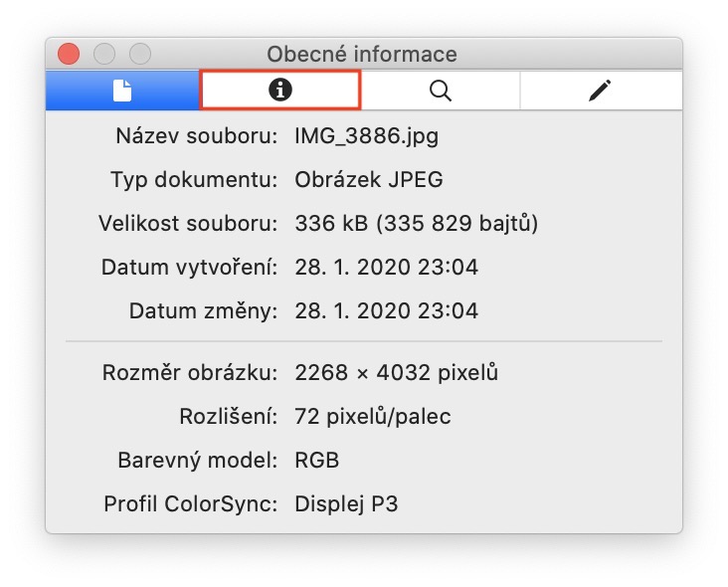Switch to the Keywords magnifier tab
The width and height of the screenshot is (728, 587).
click(440, 91)
